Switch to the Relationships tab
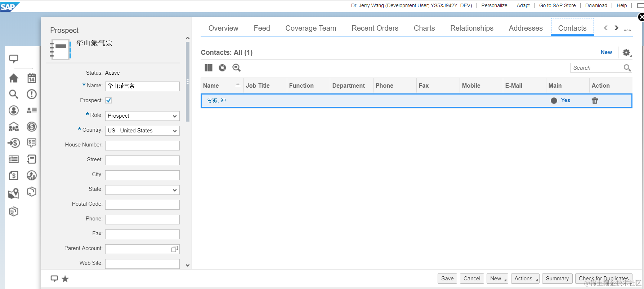 [x=472, y=28]
